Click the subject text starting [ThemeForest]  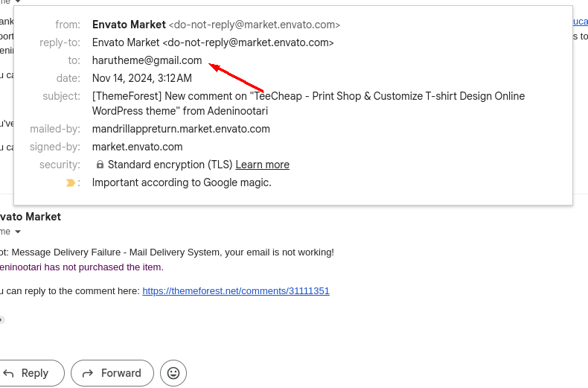pyautogui.click(x=308, y=104)
